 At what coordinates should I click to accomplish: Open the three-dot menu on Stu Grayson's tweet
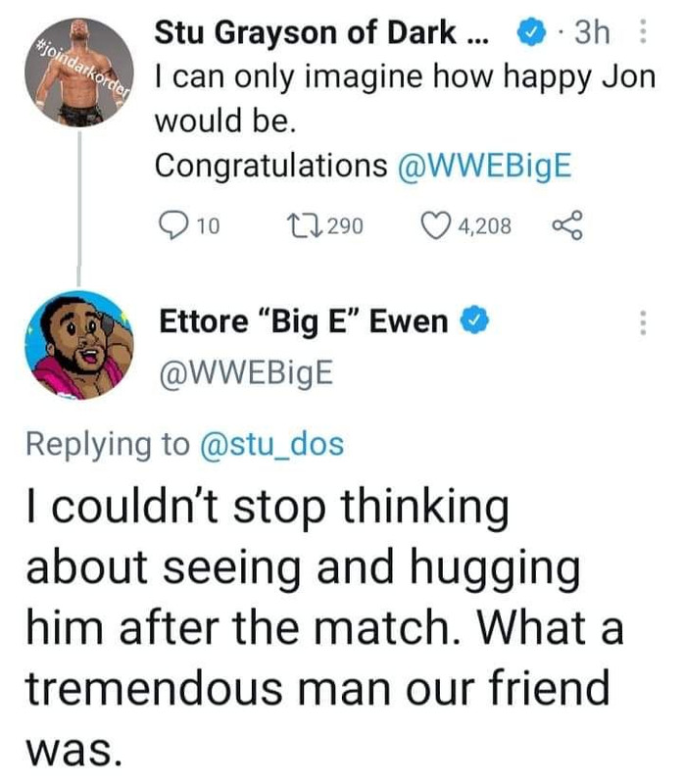coord(644,31)
